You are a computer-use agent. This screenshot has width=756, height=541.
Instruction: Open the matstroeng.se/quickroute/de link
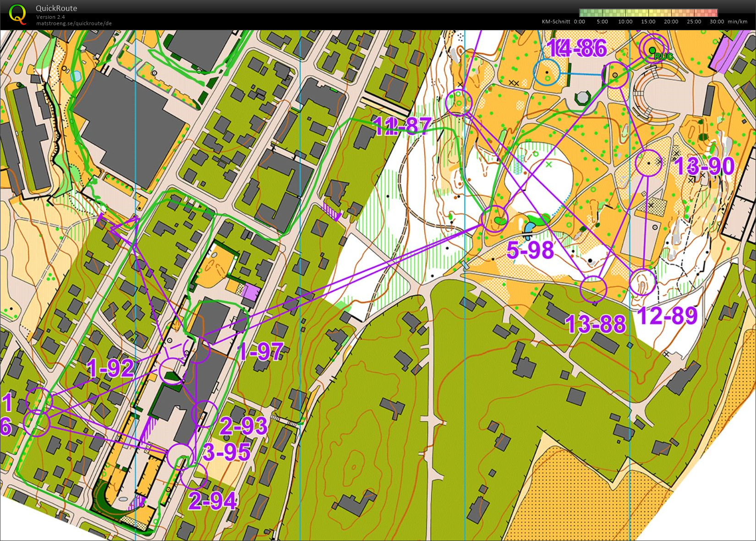coord(74,23)
